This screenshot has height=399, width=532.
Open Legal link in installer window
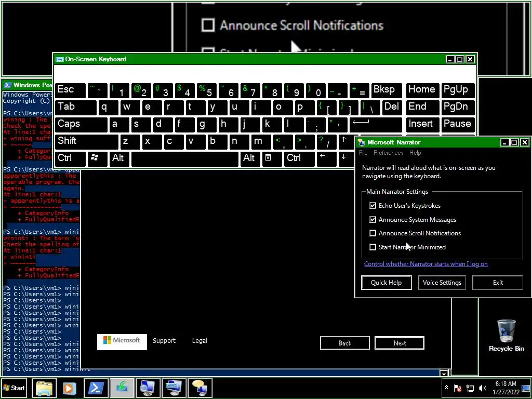(x=199, y=341)
